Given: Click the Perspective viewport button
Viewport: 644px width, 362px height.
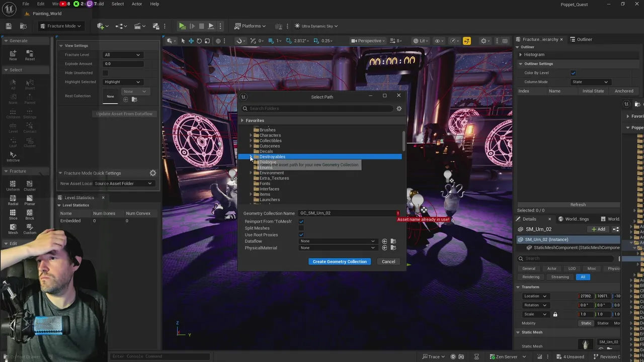Looking at the screenshot, I should coord(368,41).
